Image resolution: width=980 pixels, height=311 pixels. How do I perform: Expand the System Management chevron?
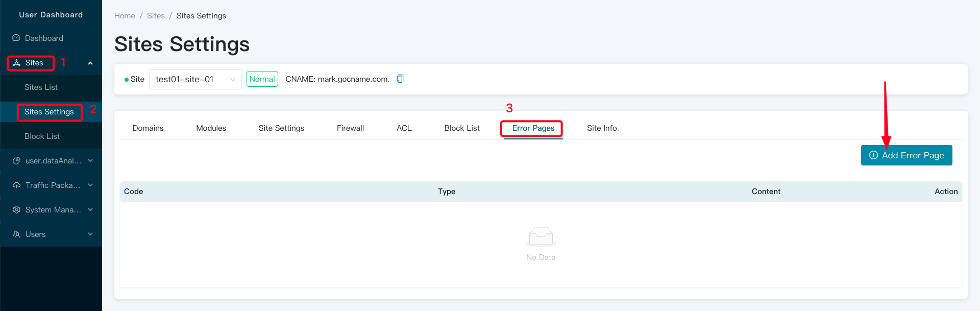pyautogui.click(x=90, y=210)
